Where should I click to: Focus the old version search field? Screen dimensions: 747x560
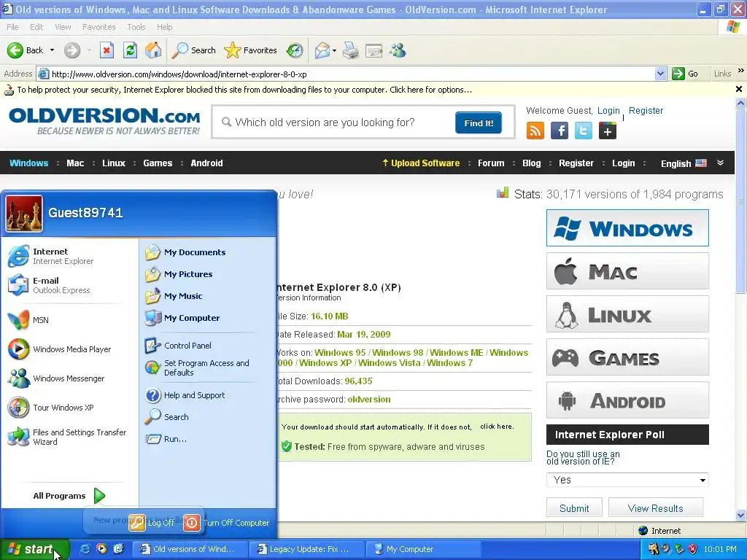click(x=333, y=122)
